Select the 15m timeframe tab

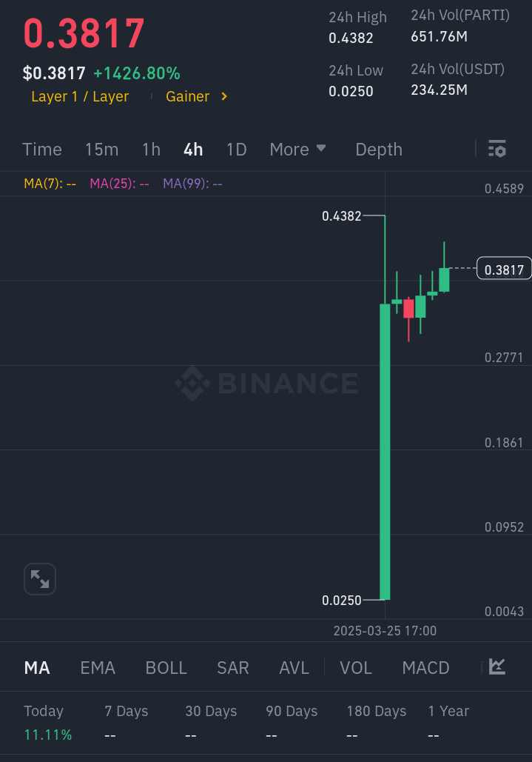(101, 149)
